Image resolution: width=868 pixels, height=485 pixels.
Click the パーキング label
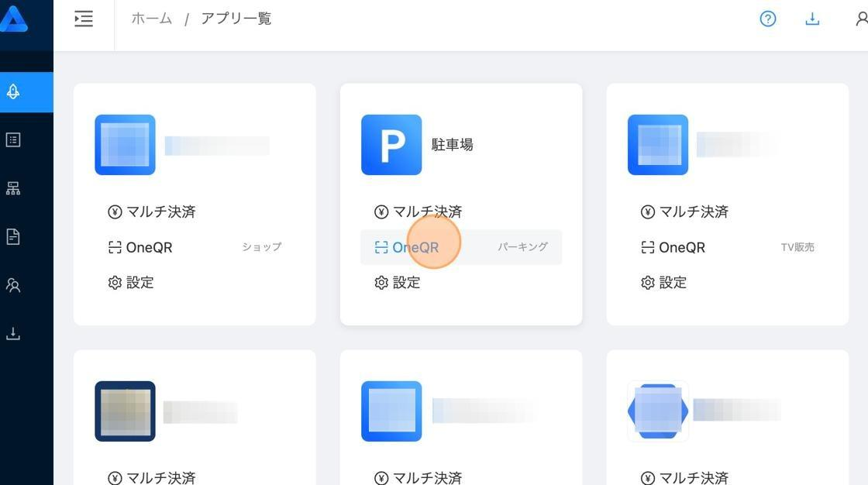coord(522,247)
